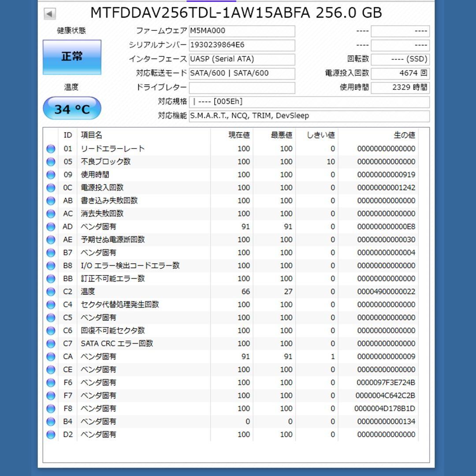The height and width of the screenshot is (476, 476).
Task: Click raw value 0000490000022
Action: tap(386, 292)
